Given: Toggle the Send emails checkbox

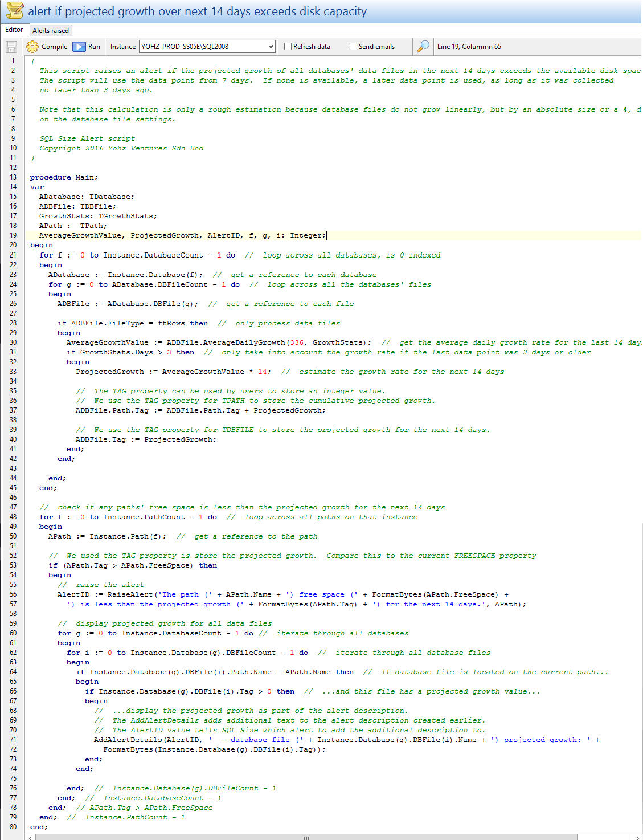Looking at the screenshot, I should tap(353, 47).
